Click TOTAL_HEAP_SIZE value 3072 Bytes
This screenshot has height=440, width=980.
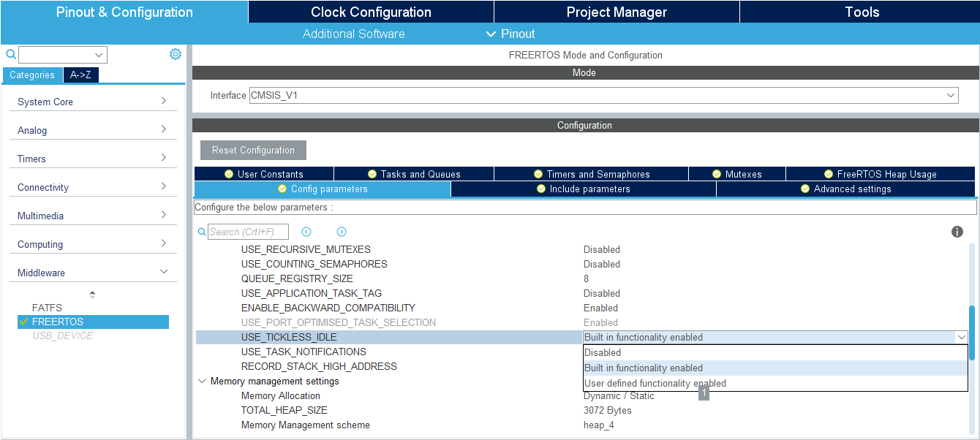click(607, 410)
